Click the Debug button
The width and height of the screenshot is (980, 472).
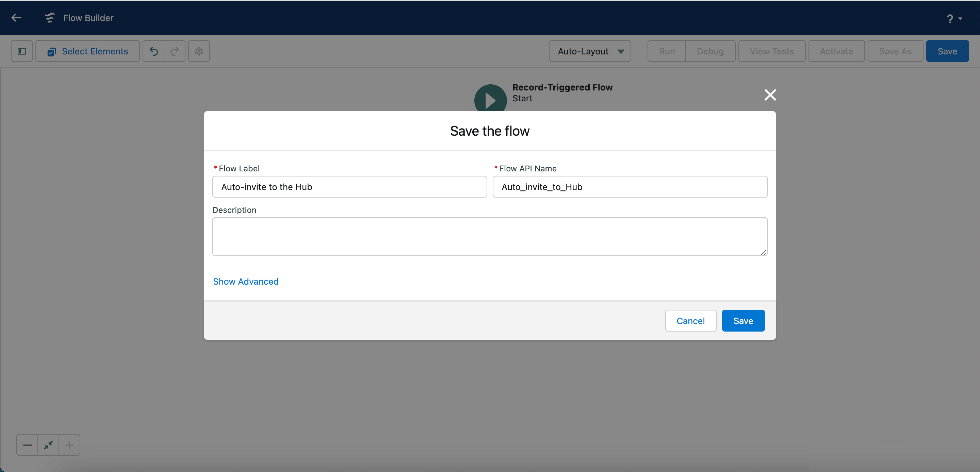(x=710, y=51)
